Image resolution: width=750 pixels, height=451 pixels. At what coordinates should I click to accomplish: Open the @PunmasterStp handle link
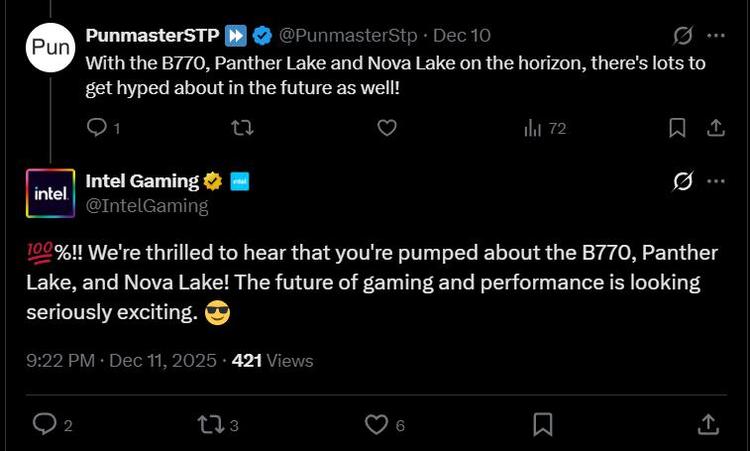pyautogui.click(x=347, y=36)
